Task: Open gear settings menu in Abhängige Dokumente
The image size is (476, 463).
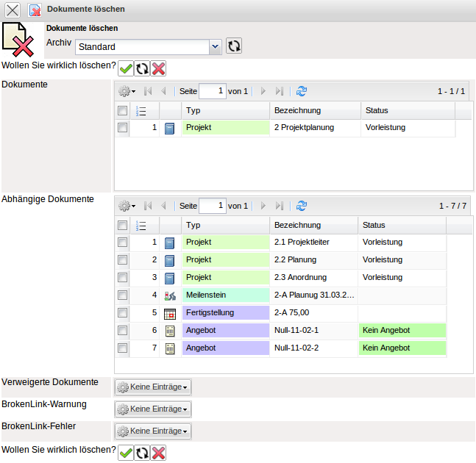Action: pos(127,206)
